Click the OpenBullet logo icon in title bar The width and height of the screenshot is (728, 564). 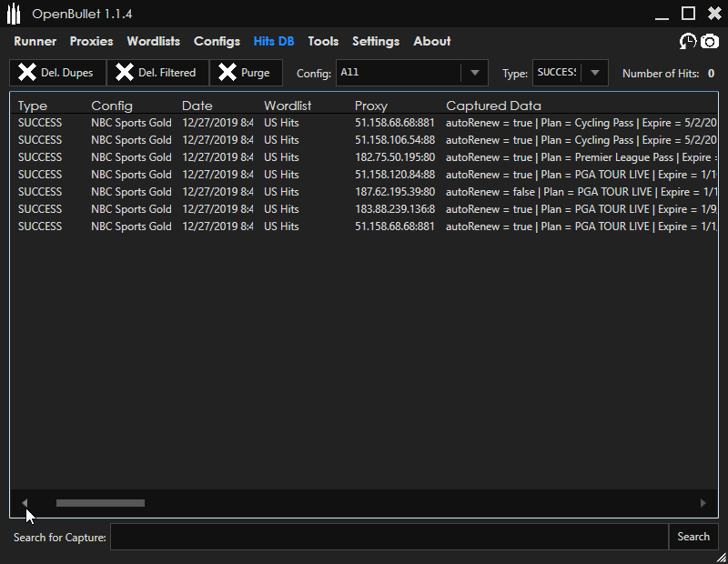point(14,14)
